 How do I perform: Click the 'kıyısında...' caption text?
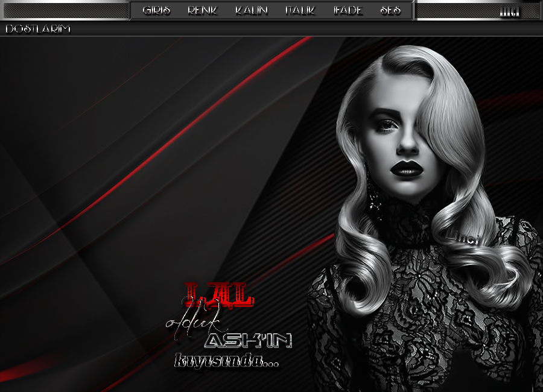pyautogui.click(x=226, y=361)
